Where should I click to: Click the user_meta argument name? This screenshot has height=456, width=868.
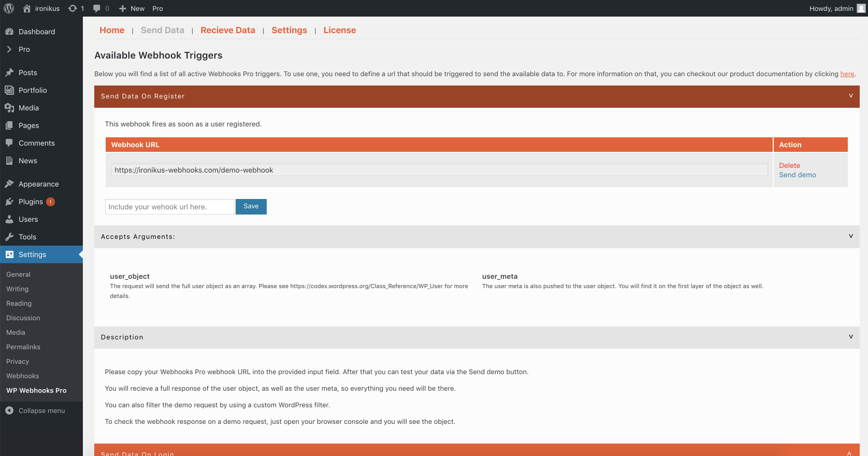pyautogui.click(x=500, y=276)
